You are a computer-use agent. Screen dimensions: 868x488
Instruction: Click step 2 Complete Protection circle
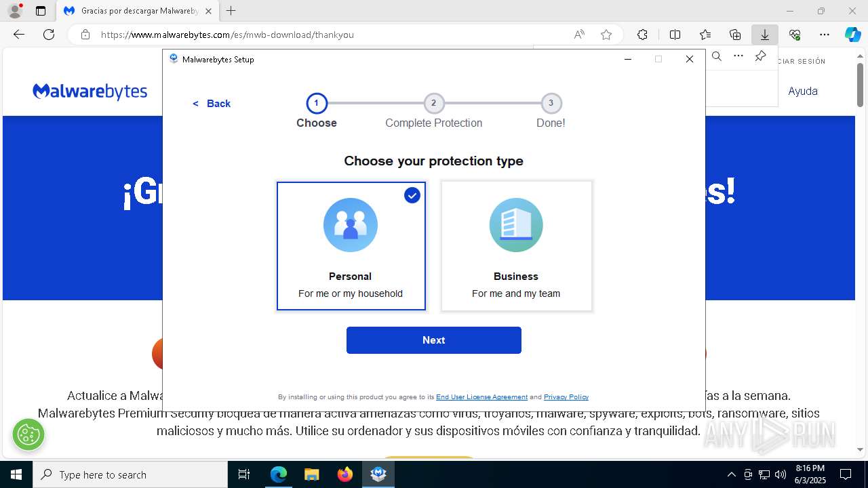(434, 104)
